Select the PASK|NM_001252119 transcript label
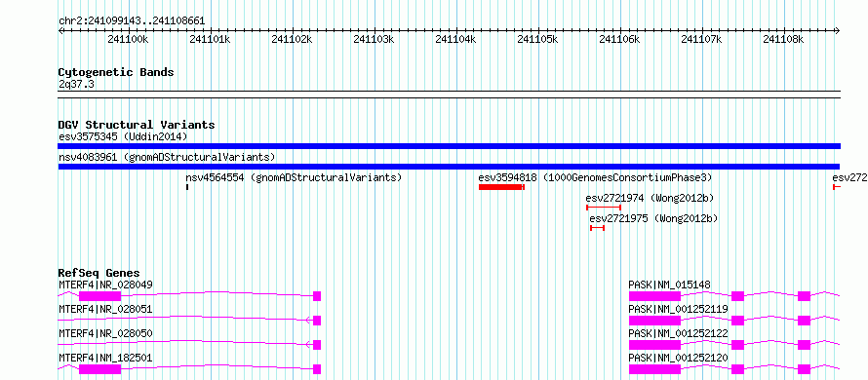Image resolution: width=868 pixels, height=380 pixels. (x=678, y=309)
